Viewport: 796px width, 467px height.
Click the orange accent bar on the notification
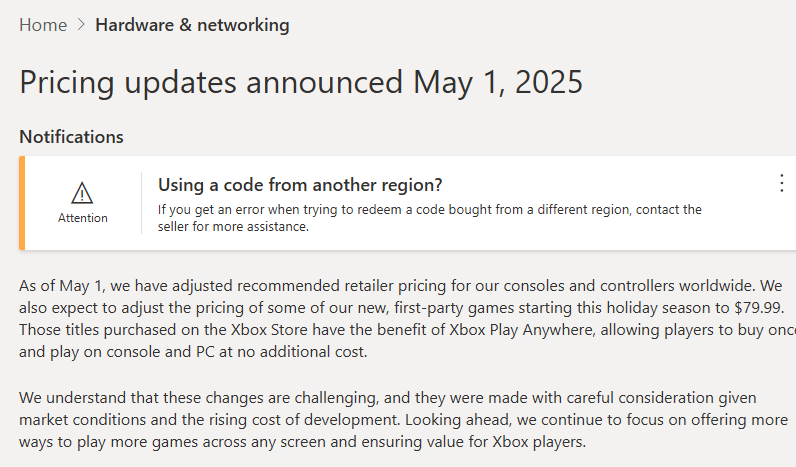(x=21, y=202)
